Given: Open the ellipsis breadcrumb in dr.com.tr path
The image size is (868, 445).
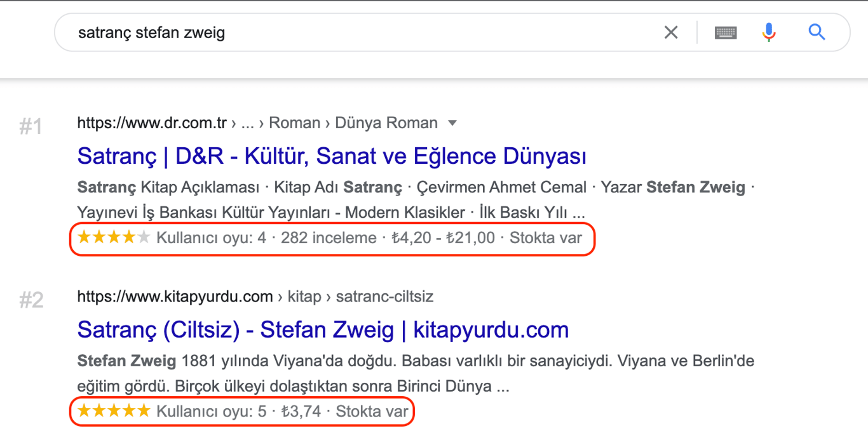Looking at the screenshot, I should (x=247, y=123).
